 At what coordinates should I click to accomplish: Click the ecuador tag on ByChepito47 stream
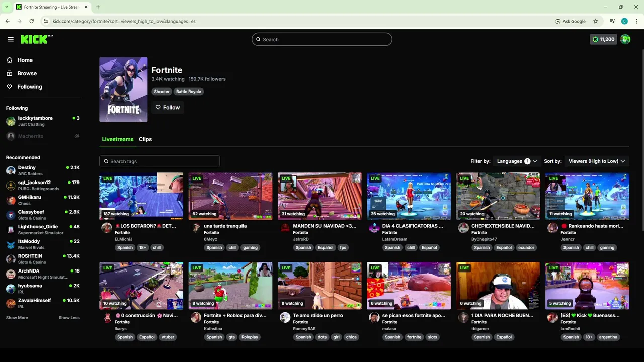pos(526,247)
